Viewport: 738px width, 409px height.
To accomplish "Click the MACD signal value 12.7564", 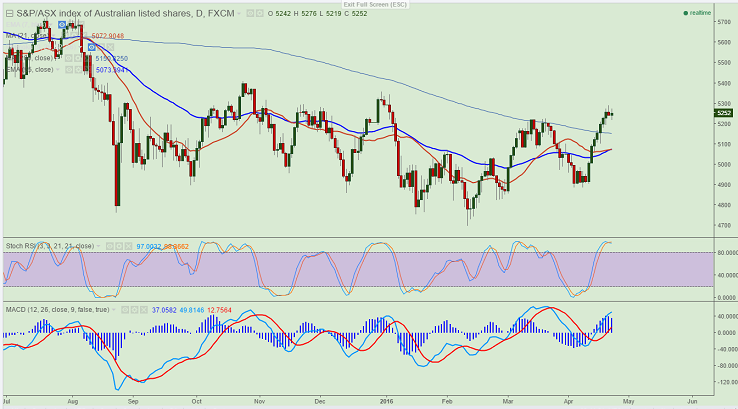I will (x=219, y=310).
